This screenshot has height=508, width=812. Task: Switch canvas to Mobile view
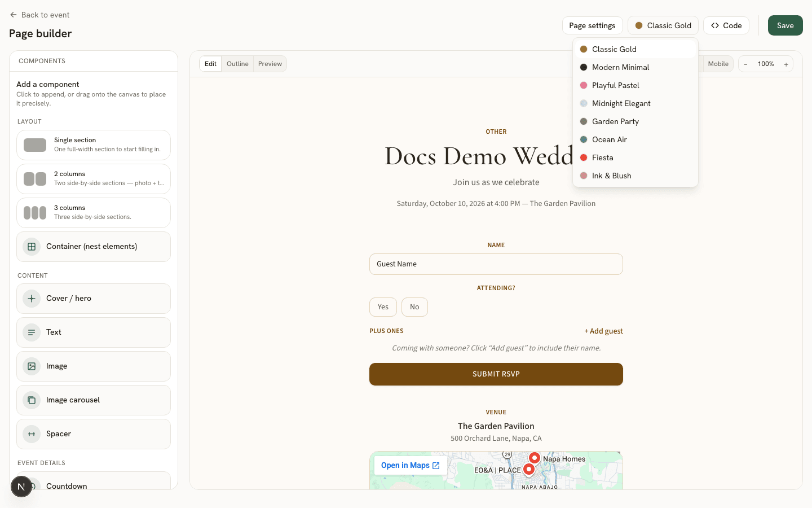click(x=718, y=64)
